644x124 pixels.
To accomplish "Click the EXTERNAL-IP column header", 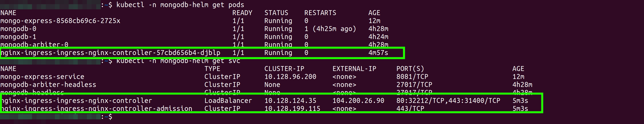I will pyautogui.click(x=354, y=69).
